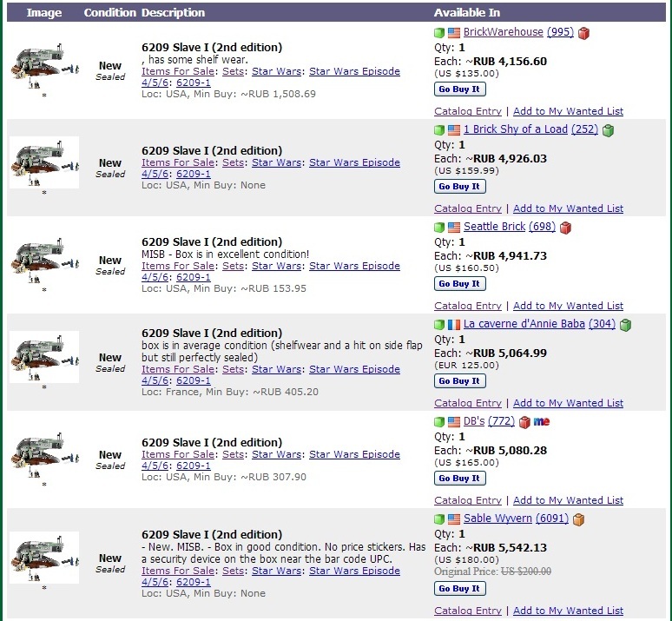Click Go Buy It for RUB 4,926.03 listing
The image size is (672, 621).
460,187
